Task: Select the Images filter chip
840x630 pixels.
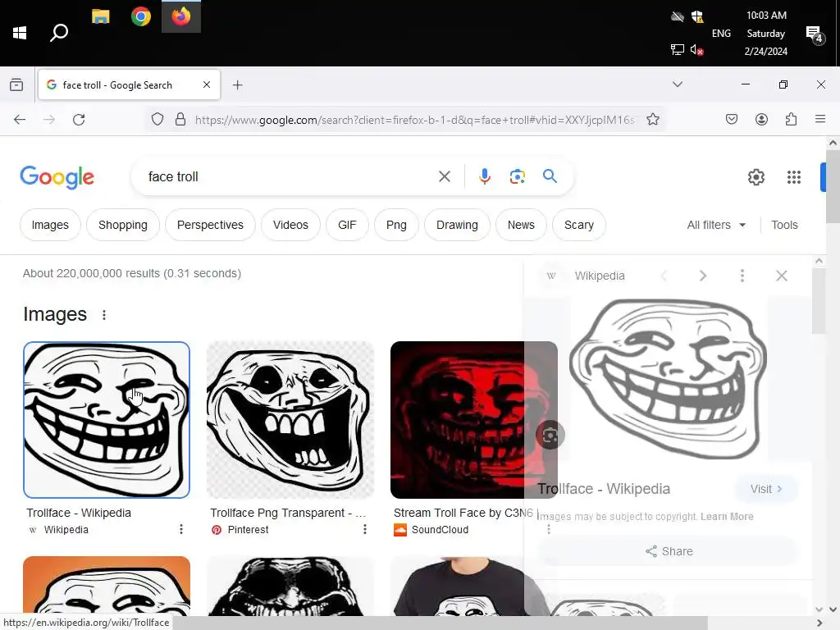Action: click(50, 225)
